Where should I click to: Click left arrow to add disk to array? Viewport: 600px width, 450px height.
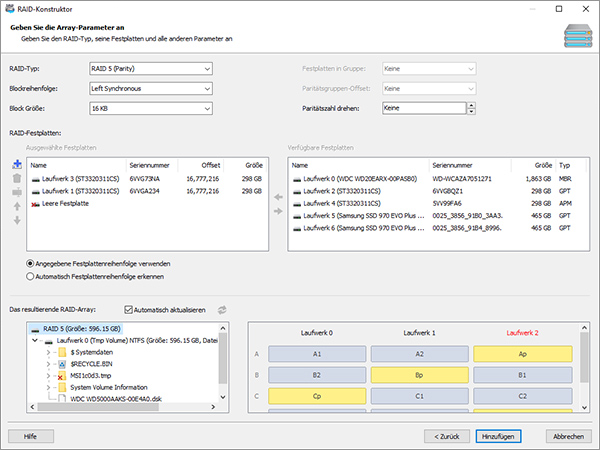pos(278,197)
